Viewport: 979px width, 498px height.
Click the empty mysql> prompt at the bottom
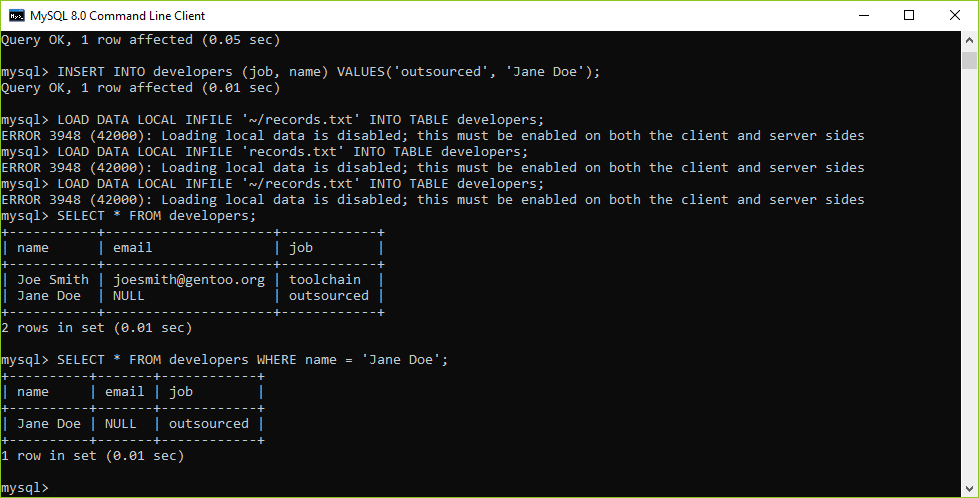pos(24,488)
